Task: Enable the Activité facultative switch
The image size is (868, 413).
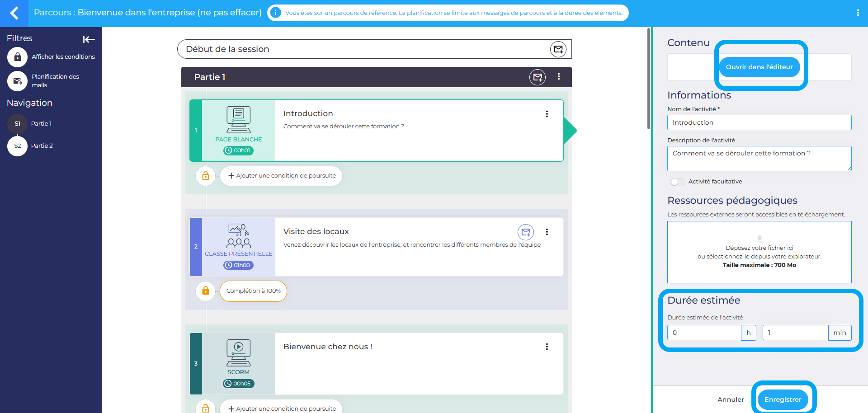Action: pos(677,182)
